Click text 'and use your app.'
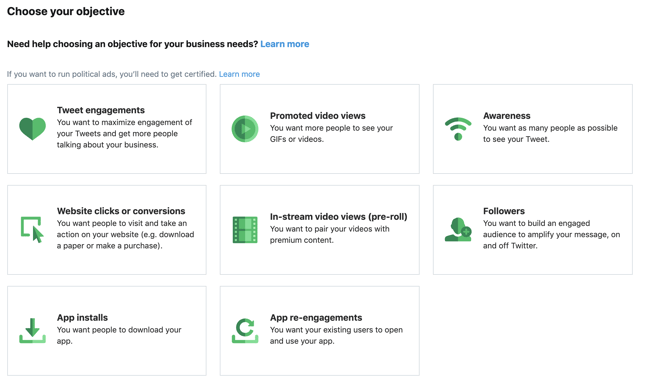This screenshot has height=388, width=645. point(302,341)
